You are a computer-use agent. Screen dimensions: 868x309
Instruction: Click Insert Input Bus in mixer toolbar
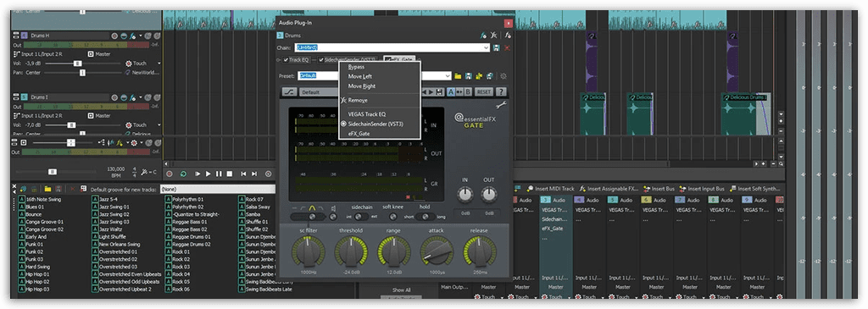click(703, 189)
